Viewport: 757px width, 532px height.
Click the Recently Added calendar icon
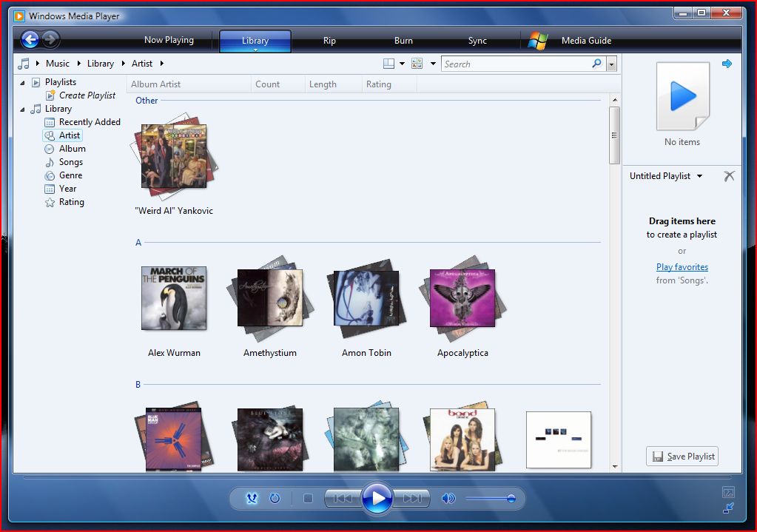50,122
